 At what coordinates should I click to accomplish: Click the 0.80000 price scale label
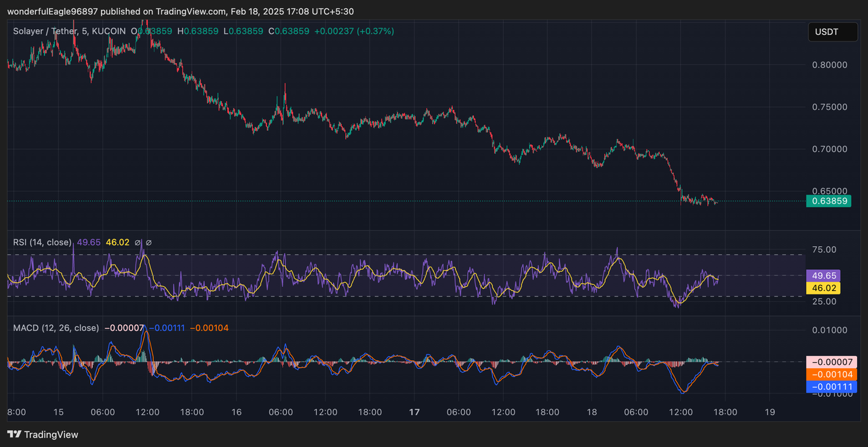click(x=829, y=65)
